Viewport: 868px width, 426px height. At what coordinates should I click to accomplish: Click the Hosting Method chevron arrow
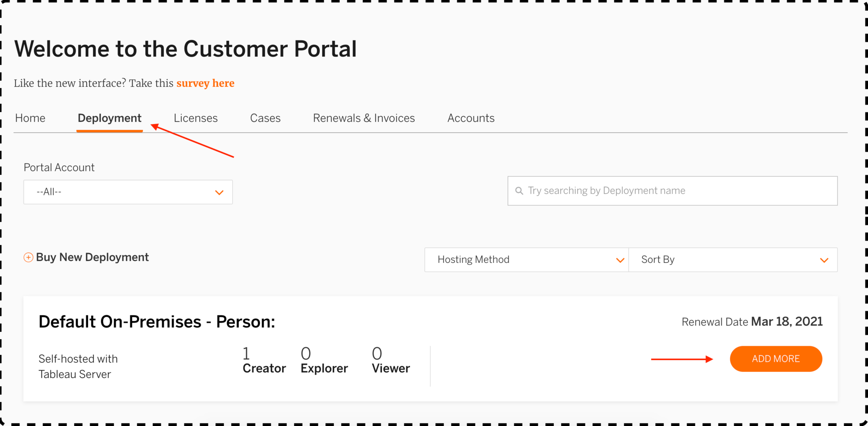coord(620,260)
